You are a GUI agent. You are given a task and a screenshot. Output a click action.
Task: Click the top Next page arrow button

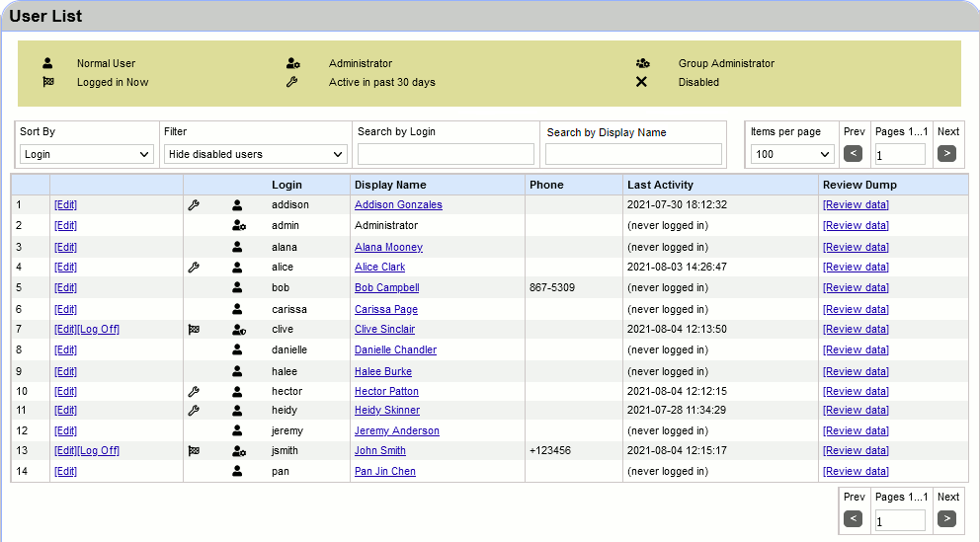tap(946, 153)
